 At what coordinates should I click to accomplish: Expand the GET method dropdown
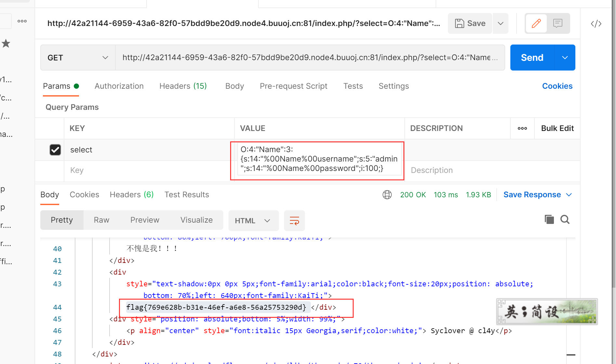click(x=78, y=58)
